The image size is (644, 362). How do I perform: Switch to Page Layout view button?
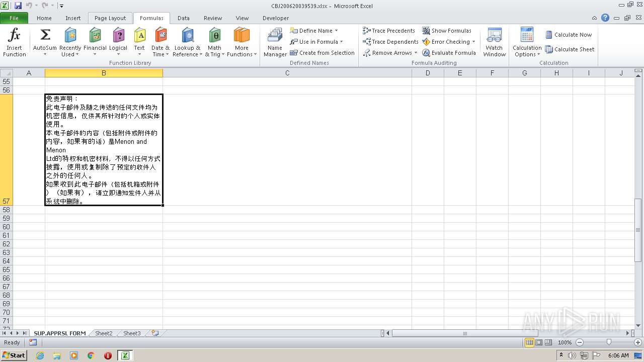539,342
